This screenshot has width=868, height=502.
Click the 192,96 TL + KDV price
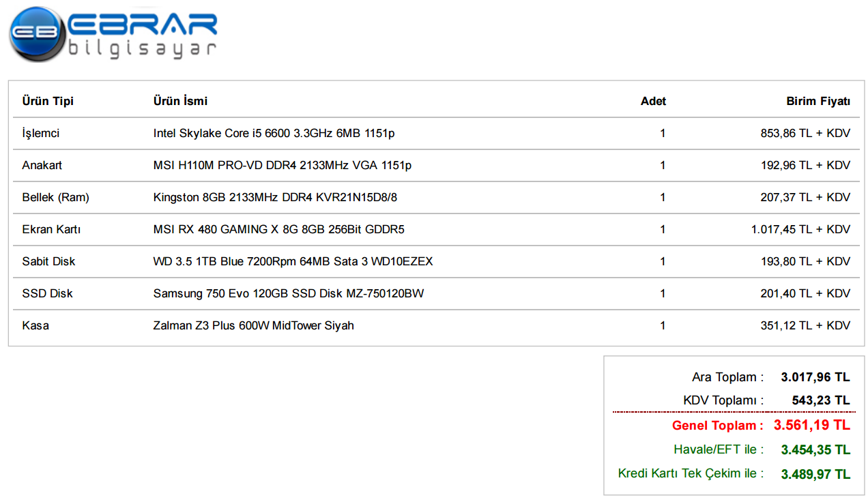(x=805, y=165)
